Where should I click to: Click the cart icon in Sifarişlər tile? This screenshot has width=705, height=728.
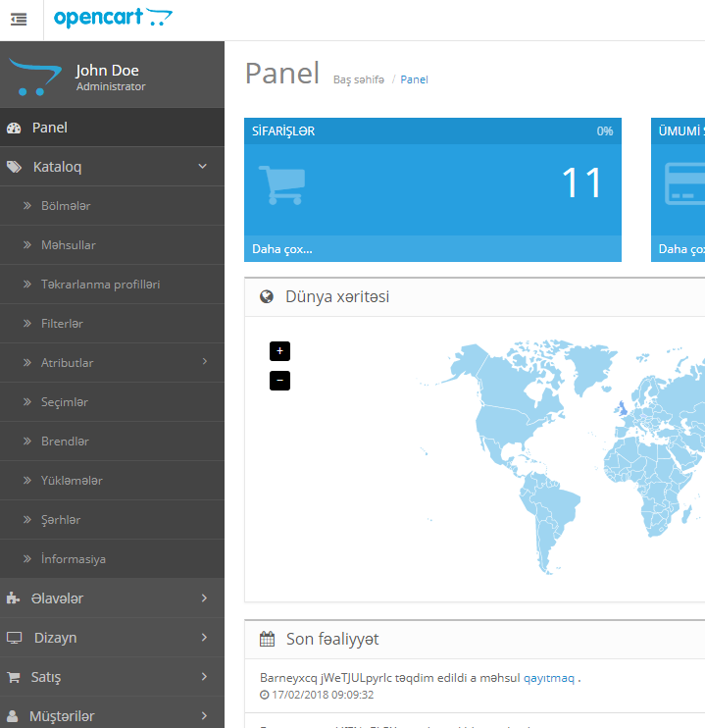pyautogui.click(x=282, y=184)
